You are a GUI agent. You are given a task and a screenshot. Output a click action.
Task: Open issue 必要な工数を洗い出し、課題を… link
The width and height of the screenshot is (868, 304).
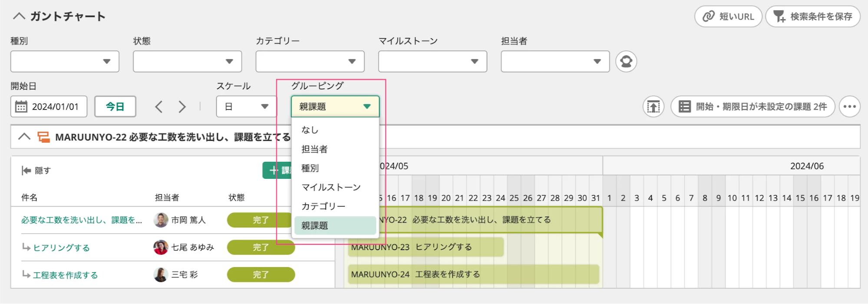coord(82,220)
